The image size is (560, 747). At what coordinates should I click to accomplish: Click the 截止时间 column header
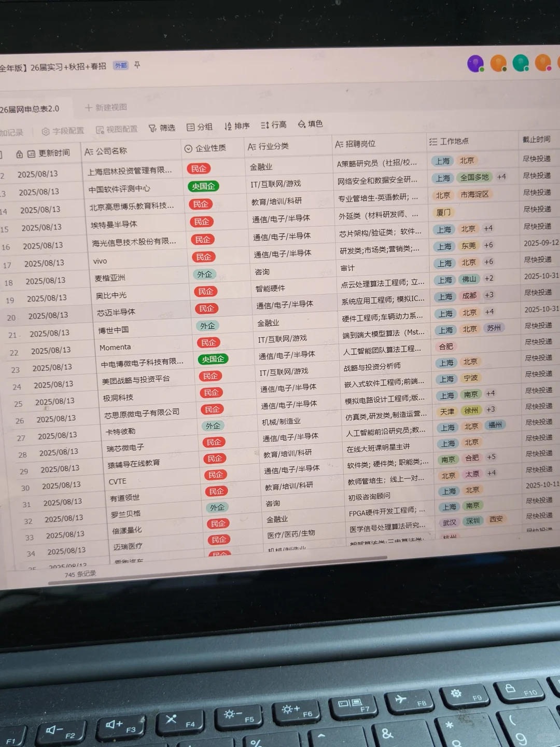tap(537, 139)
